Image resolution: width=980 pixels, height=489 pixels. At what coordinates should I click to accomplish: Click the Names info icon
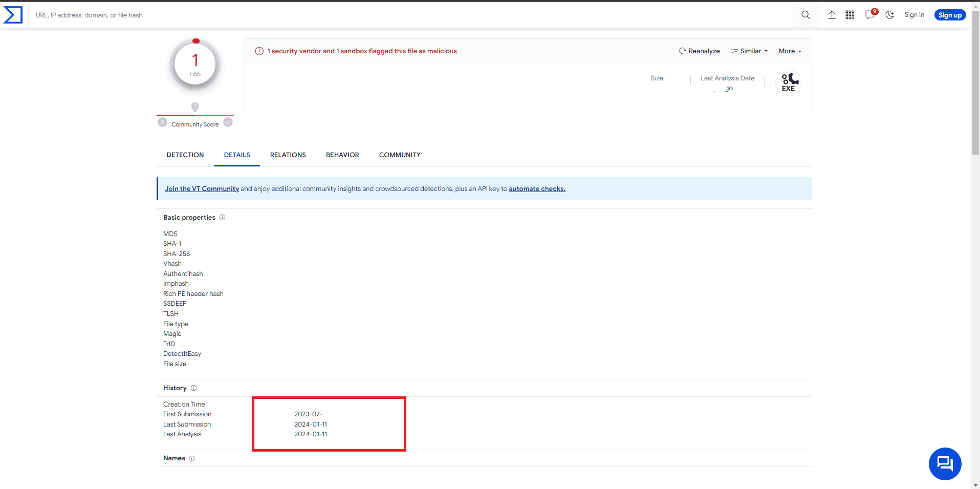tap(192, 458)
